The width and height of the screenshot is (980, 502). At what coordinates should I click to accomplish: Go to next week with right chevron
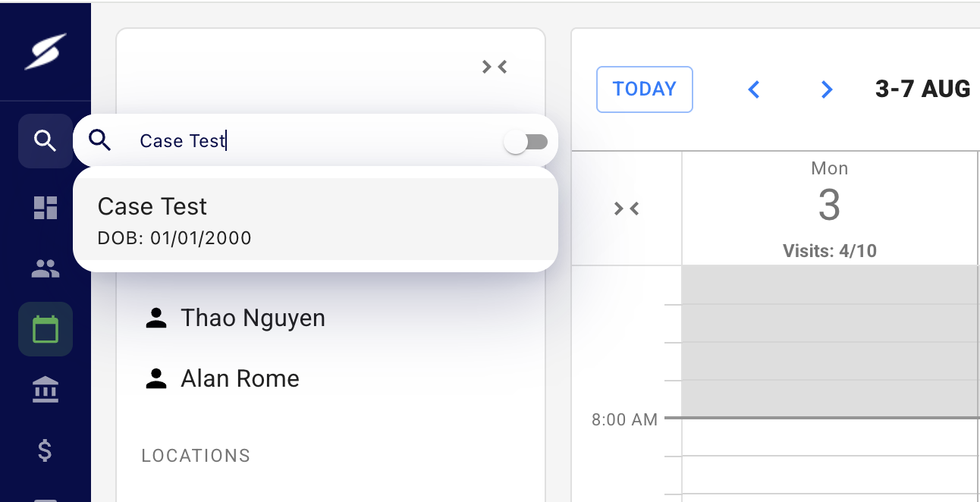827,89
